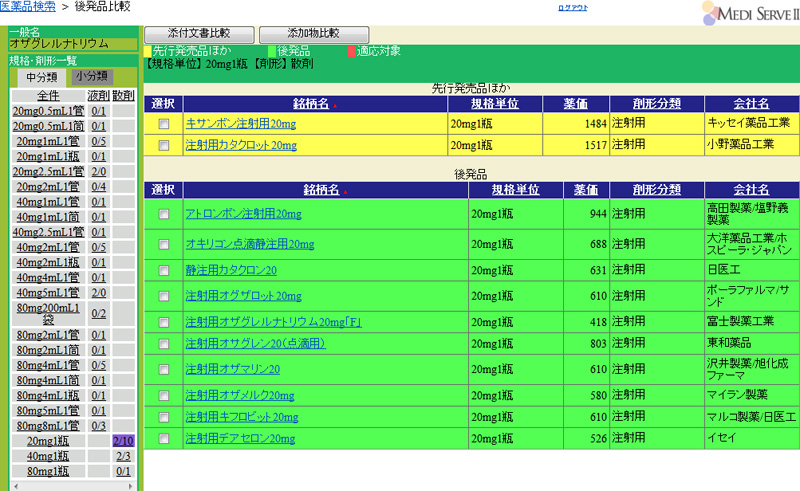Screen dimensions: 800x491
Task: Open the キサンボン注射用20mg link
Action: coord(241,124)
